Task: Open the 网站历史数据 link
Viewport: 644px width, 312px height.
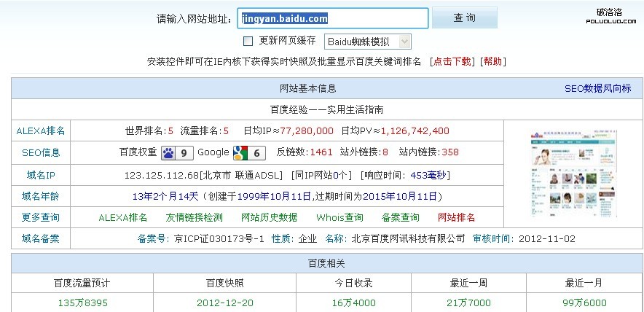Action: pos(269,217)
